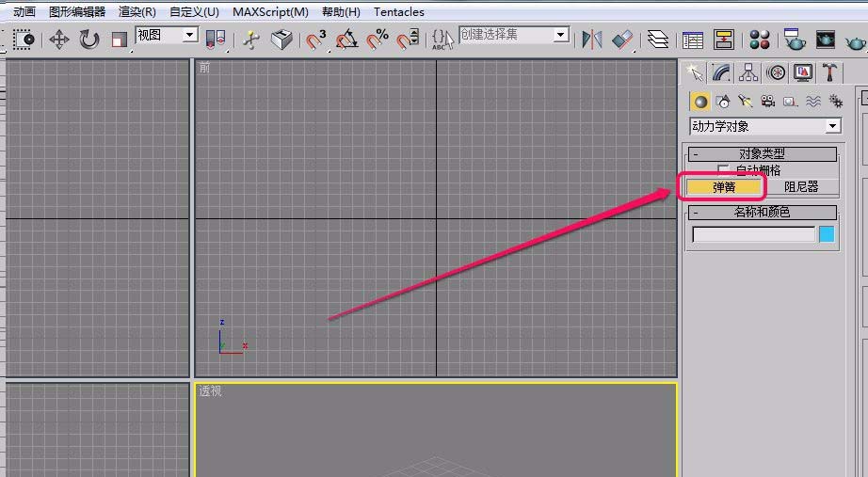868x477 pixels.
Task: Toggle the Angle Snap magnet
Action: tap(347, 40)
